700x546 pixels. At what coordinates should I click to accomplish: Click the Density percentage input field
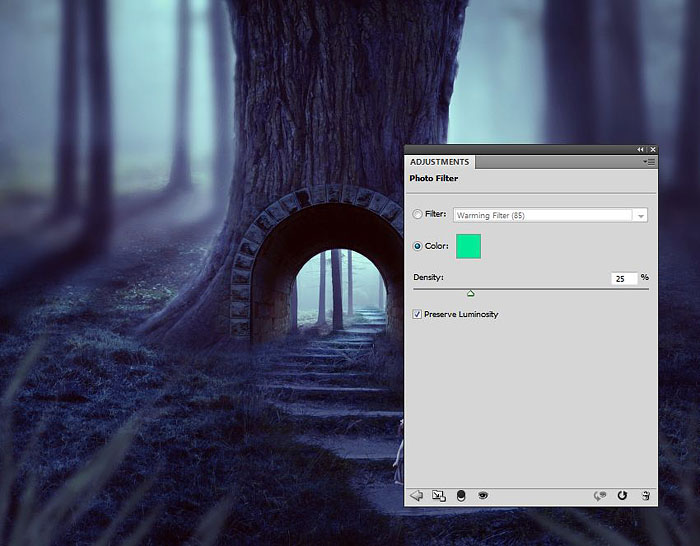tap(624, 278)
